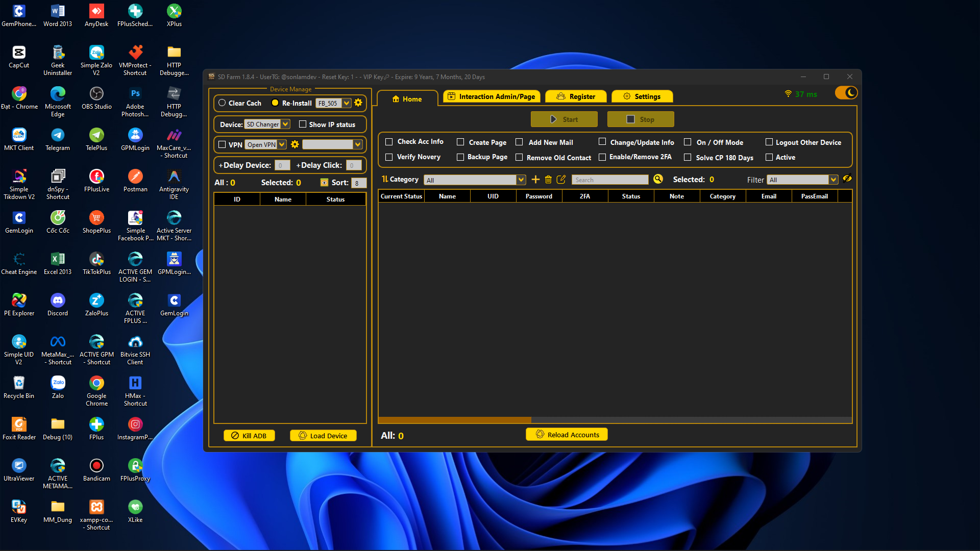Image resolution: width=980 pixels, height=551 pixels.
Task: Add a new category with plus icon
Action: pyautogui.click(x=535, y=180)
